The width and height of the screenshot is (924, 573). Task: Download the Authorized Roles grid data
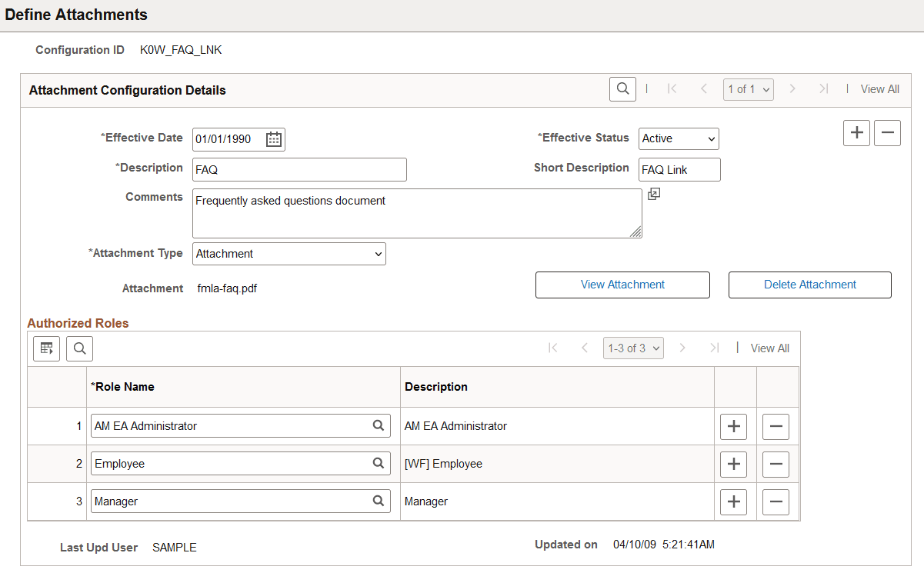(x=46, y=348)
